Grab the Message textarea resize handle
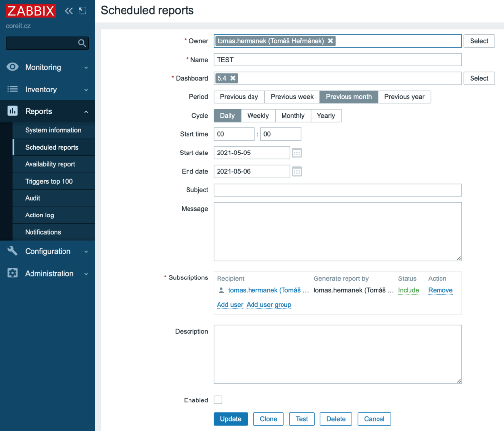This screenshot has height=431, width=504. (459, 258)
